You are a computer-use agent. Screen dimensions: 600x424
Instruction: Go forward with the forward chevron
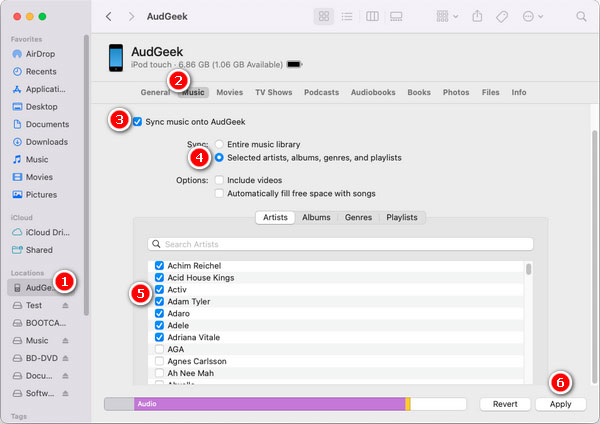131,16
